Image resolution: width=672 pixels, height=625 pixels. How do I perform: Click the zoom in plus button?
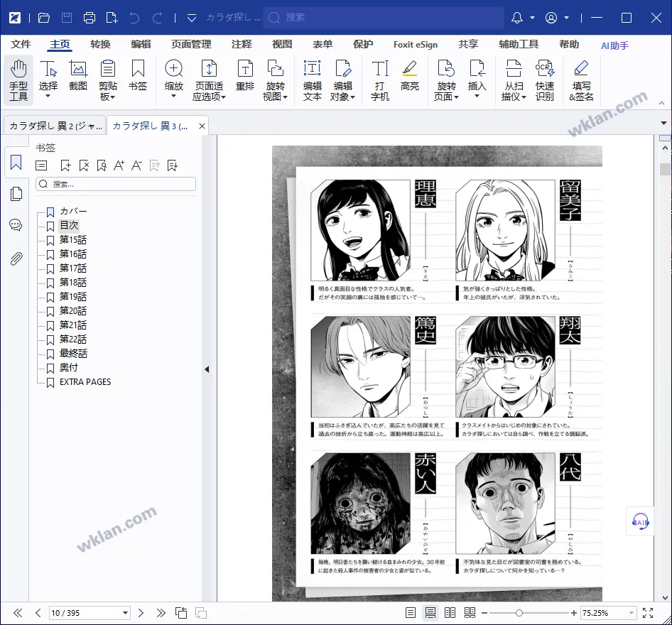(x=574, y=613)
